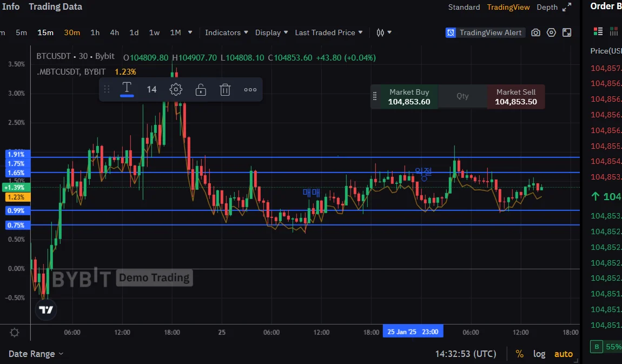This screenshot has height=364, width=622.
Task: Open chart settings hexagon icon
Action: tap(551, 32)
